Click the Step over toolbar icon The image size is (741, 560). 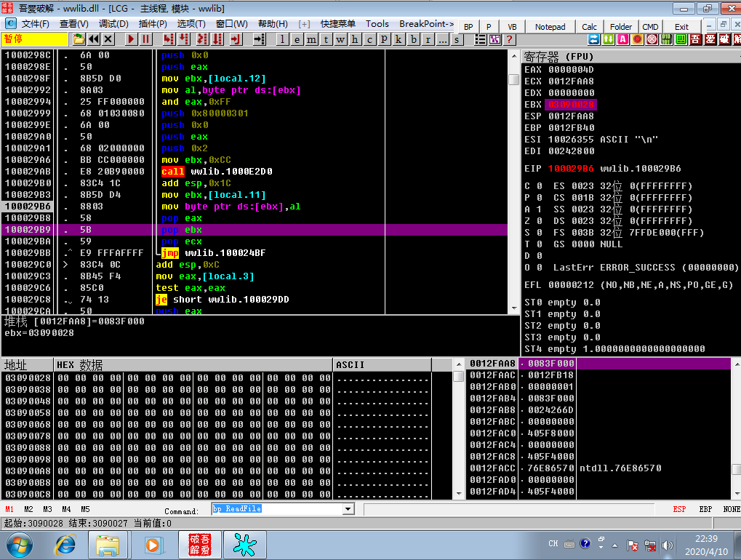coord(184,39)
